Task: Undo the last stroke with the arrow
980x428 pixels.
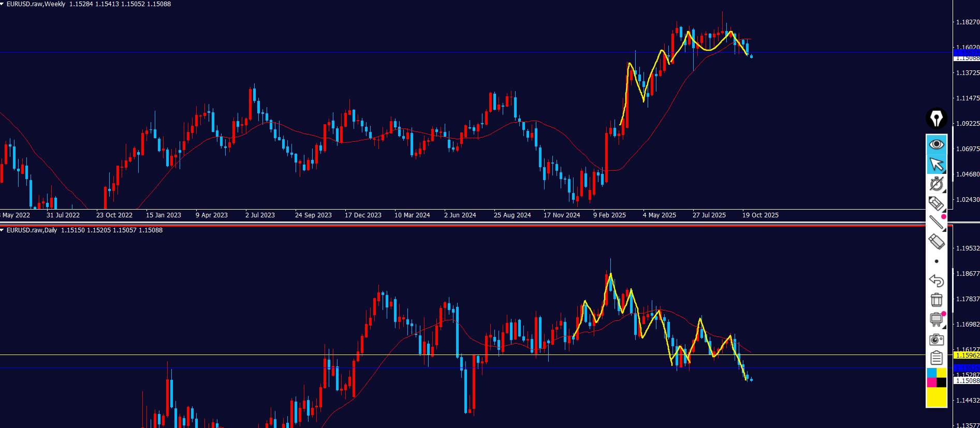Action: 936,281
